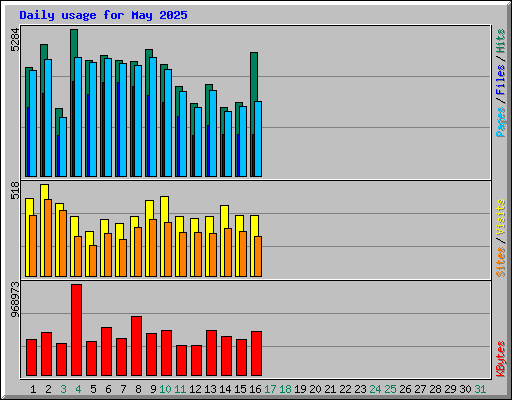This screenshot has width=512, height=400.
Task: Click the cyan Pages bar for day 9
Action: [x=153, y=117]
